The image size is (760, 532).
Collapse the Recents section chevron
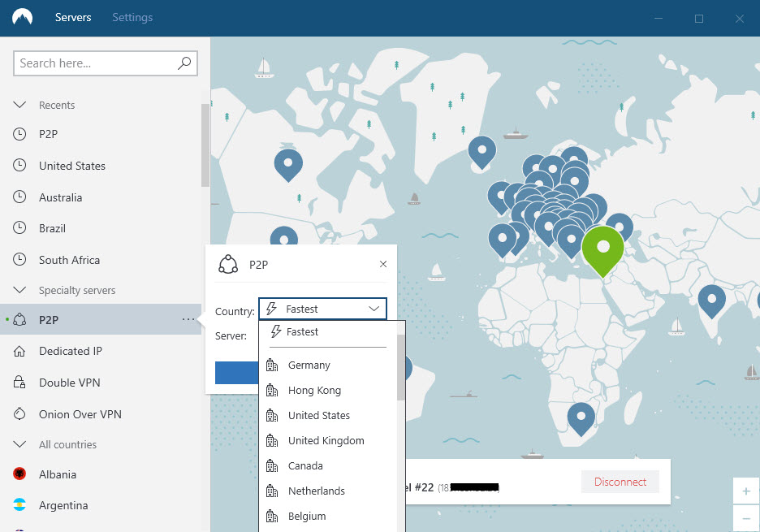click(19, 105)
